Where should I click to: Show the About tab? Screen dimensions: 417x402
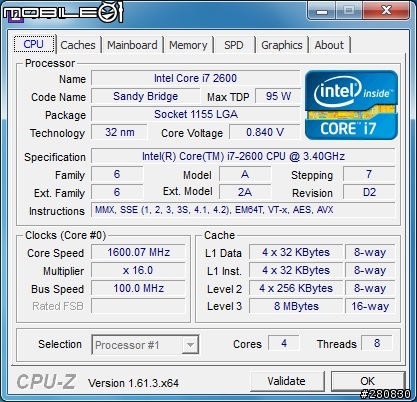tap(329, 45)
